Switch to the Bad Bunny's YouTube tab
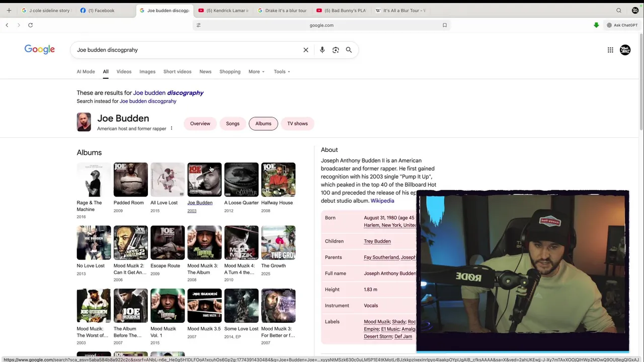Image resolution: width=644 pixels, height=362 pixels. (x=341, y=10)
